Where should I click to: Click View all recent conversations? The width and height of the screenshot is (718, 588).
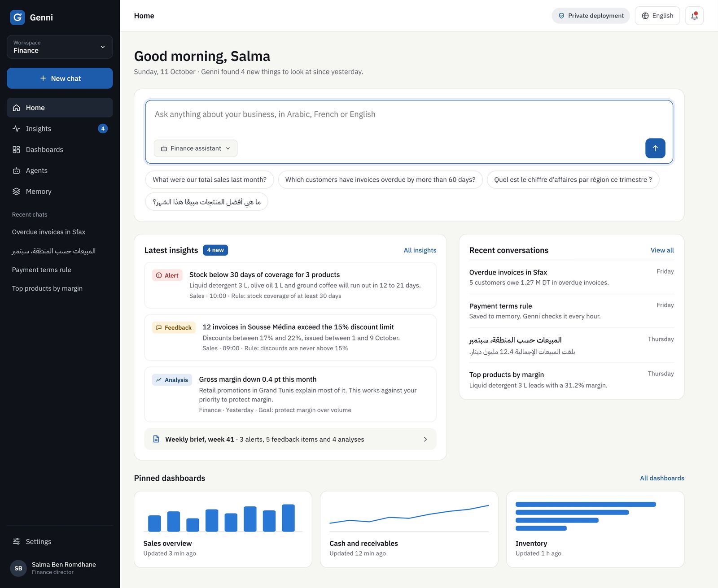[x=662, y=250]
